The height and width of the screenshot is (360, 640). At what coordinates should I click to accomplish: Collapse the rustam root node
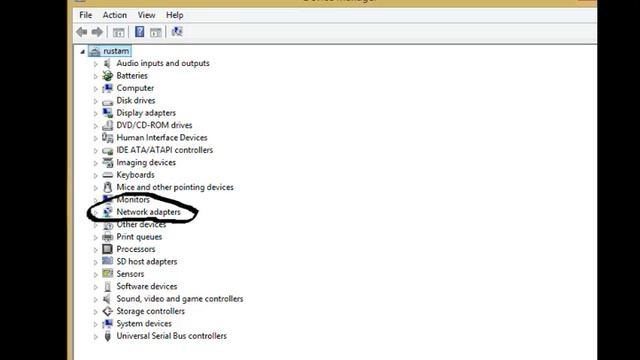pos(82,52)
